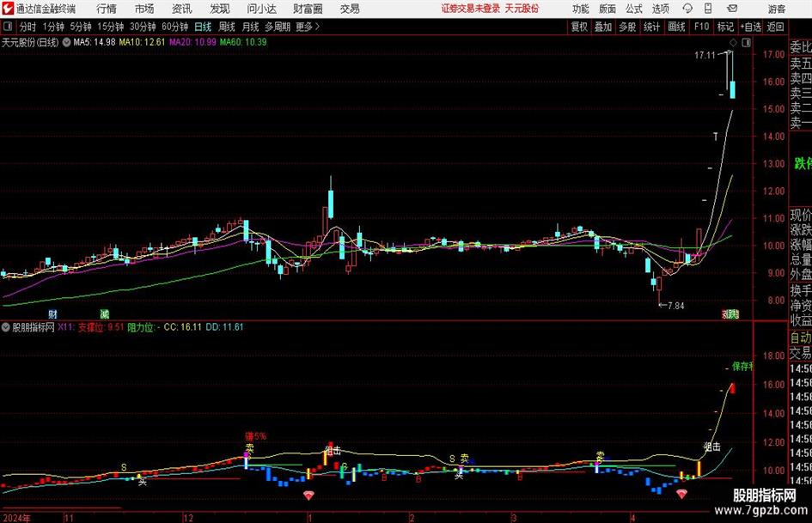Open the mail envelope icon
The height and width of the screenshot is (523, 812).
[732, 9]
